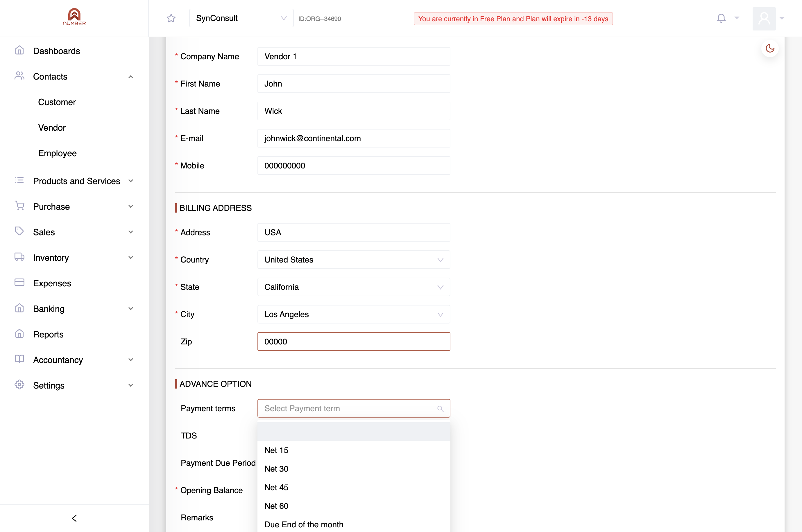The height and width of the screenshot is (532, 802).
Task: Select Net 45 payment term
Action: tap(354, 488)
